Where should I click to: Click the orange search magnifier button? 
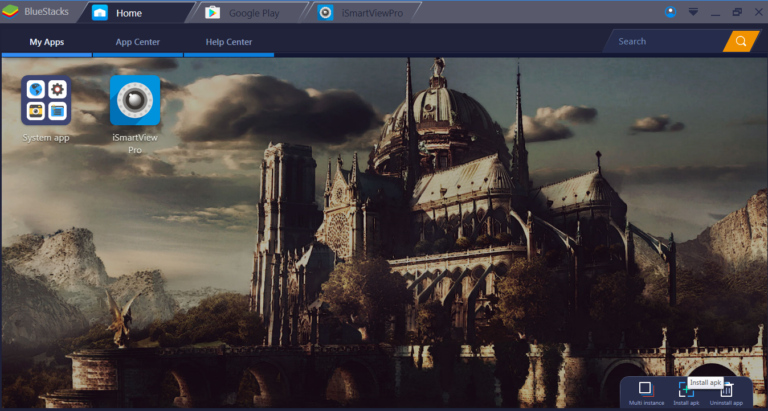click(741, 41)
